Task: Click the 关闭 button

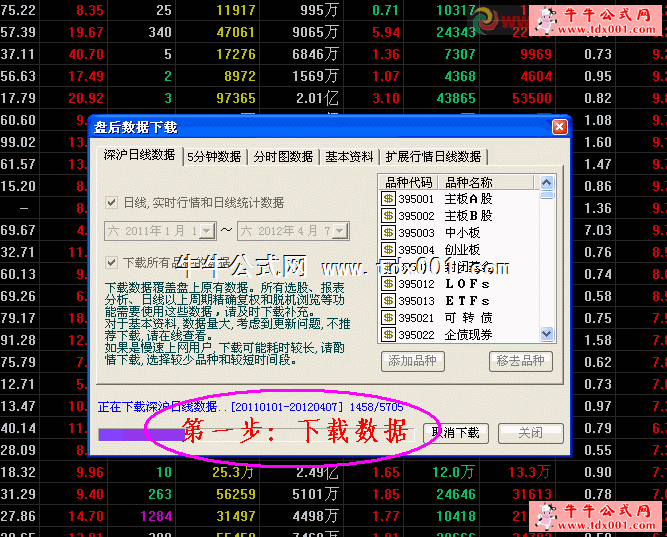Action: [x=530, y=433]
